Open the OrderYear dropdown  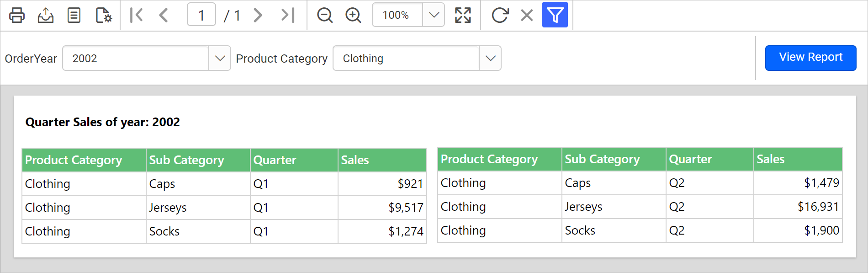point(220,58)
